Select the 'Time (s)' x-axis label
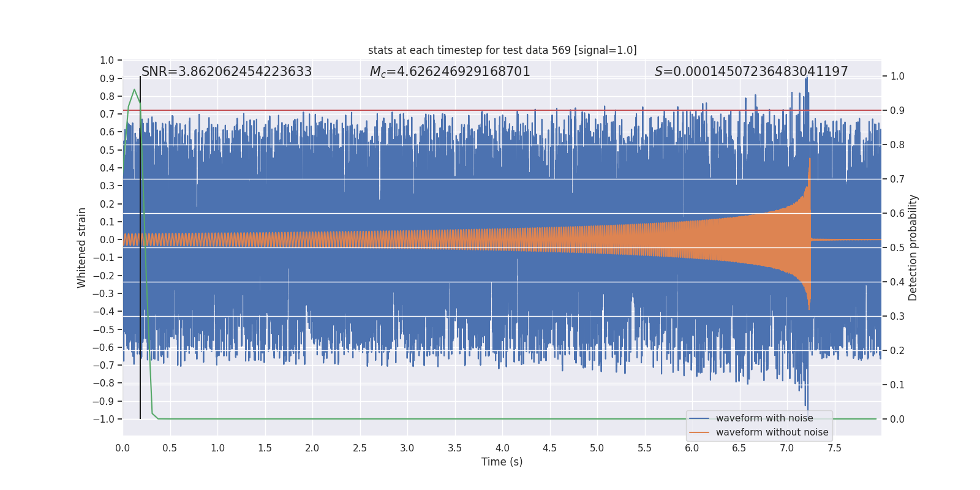Screen dimensions: 980x490 [502, 462]
